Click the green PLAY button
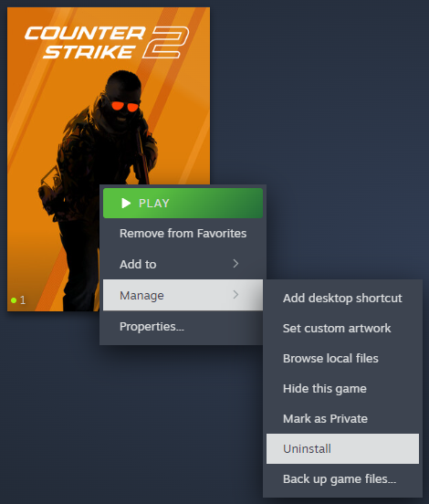429x504 pixels. (x=183, y=203)
